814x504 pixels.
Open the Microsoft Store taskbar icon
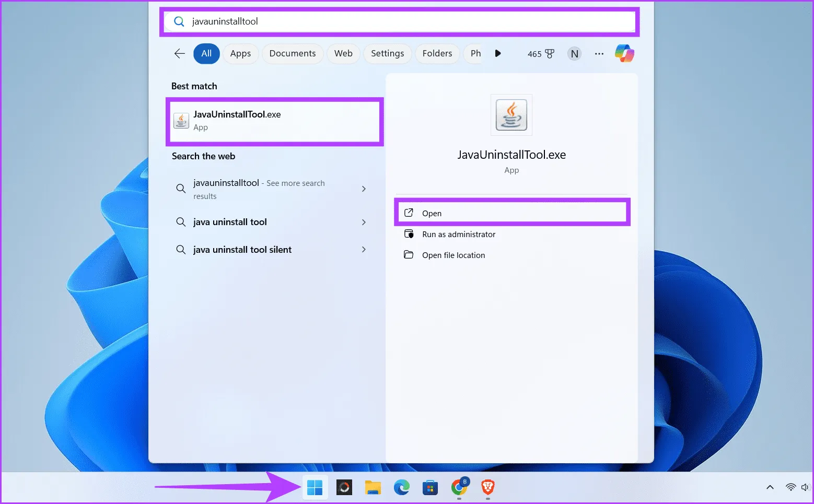[x=429, y=487]
